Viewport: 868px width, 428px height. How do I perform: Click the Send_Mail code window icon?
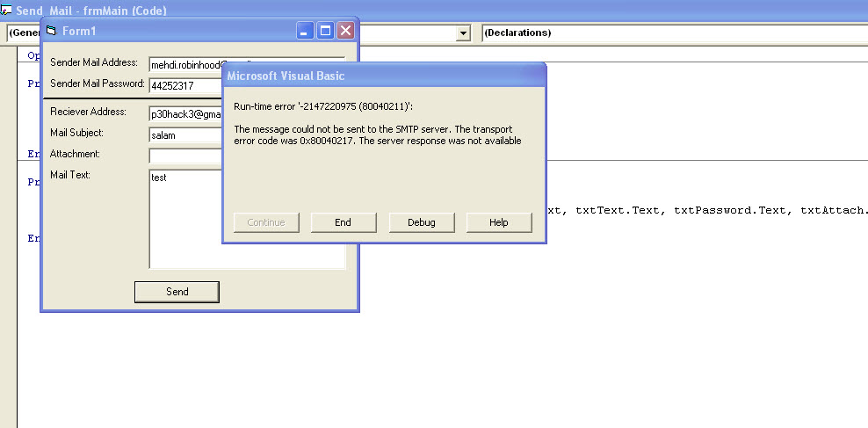pos(6,10)
